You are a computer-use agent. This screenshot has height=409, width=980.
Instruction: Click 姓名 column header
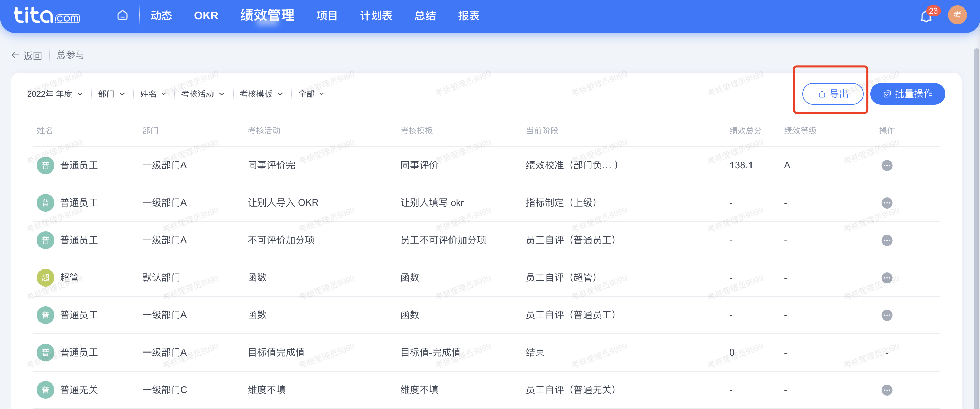point(45,131)
